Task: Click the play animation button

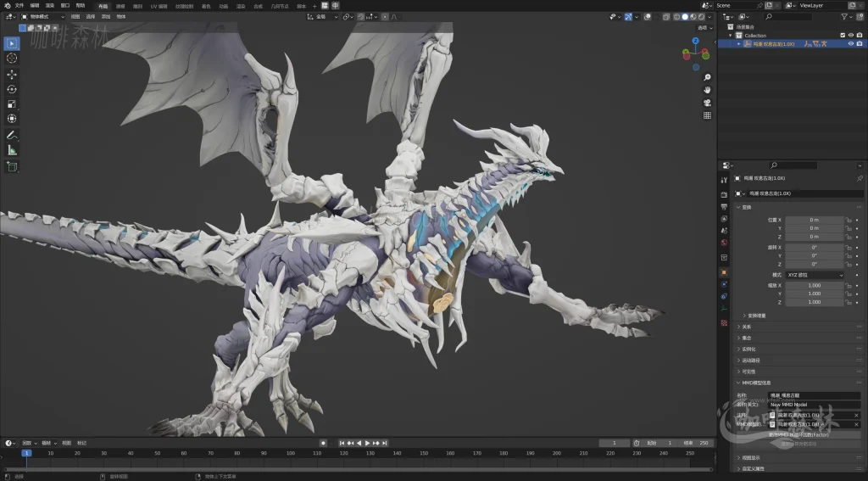Action: (x=367, y=443)
